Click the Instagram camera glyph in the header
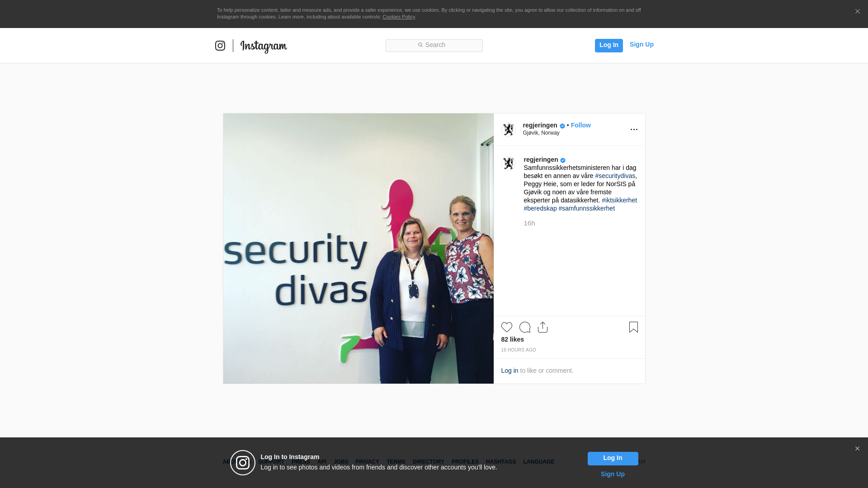 click(220, 46)
